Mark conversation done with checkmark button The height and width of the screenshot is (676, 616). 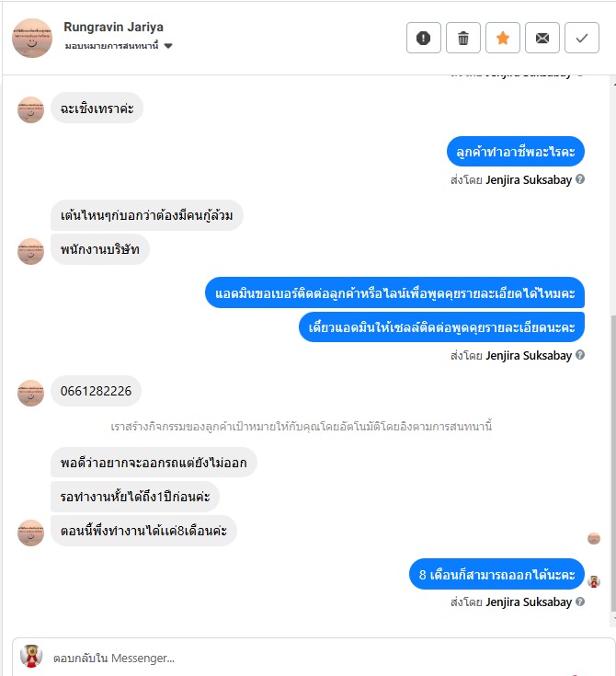tap(581, 38)
